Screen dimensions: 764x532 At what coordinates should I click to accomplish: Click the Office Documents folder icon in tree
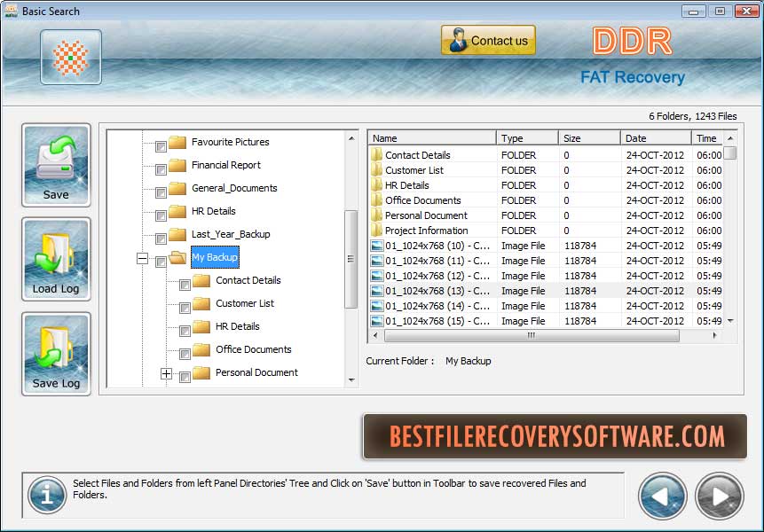click(x=201, y=349)
